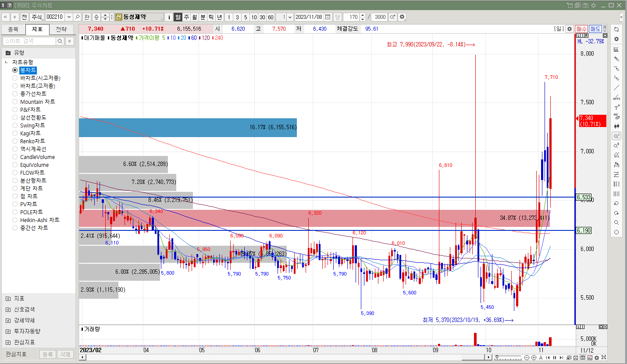The height and width of the screenshot is (364, 627).
Task: Click the 60 interval button
Action: (x=271, y=17)
